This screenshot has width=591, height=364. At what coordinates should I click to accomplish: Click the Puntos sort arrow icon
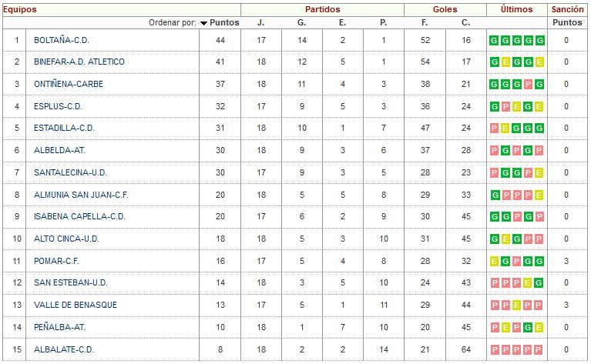tap(203, 23)
